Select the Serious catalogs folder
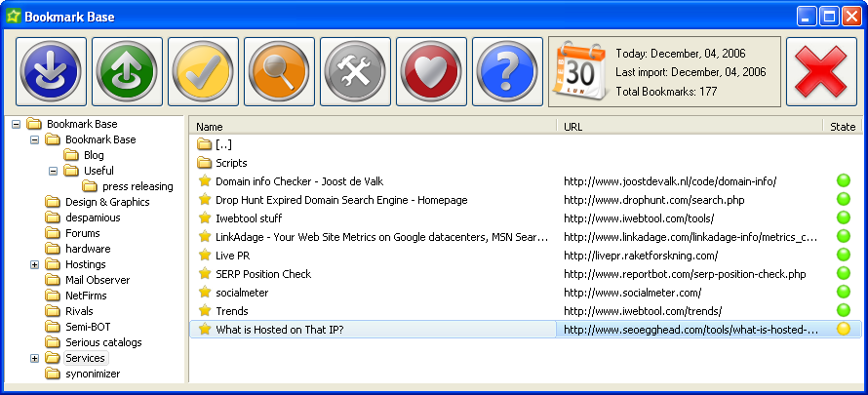The image size is (868, 395). (103, 342)
